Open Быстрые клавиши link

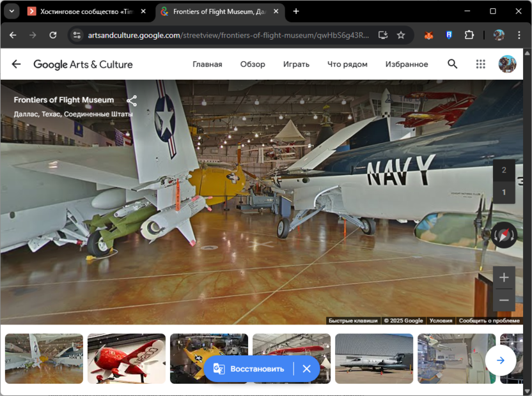[353, 321]
